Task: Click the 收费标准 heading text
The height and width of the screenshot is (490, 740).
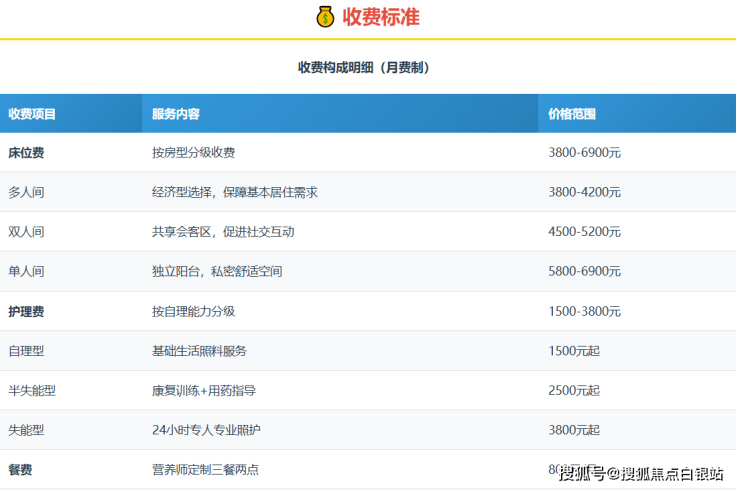Action: pyautogui.click(x=381, y=17)
